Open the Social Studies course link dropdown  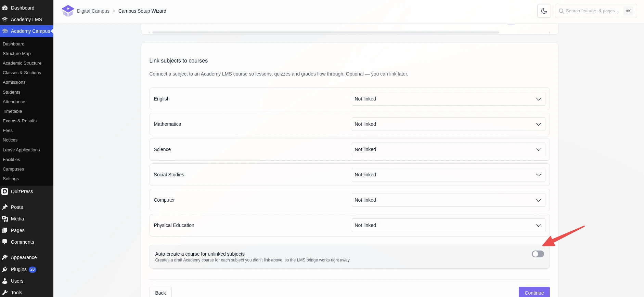click(448, 175)
